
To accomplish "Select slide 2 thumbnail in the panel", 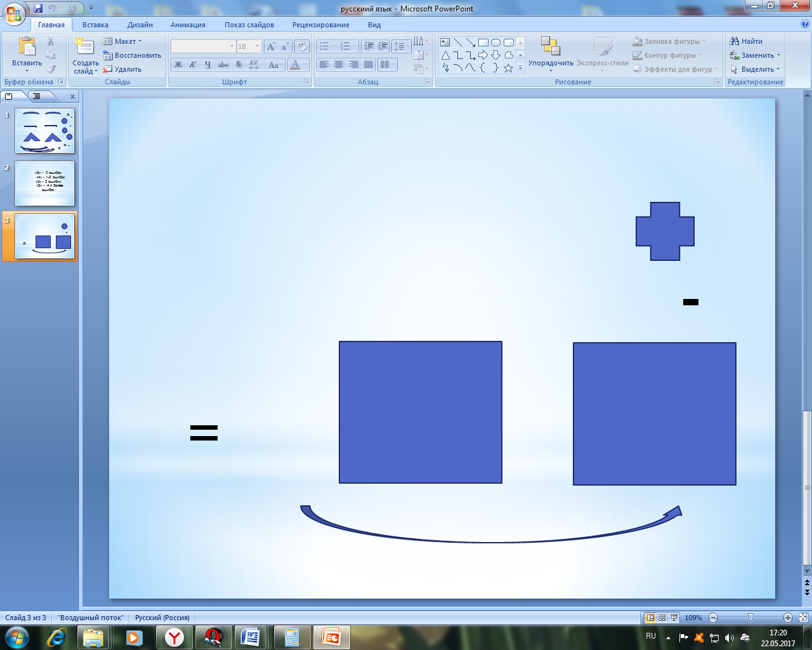I will [44, 183].
